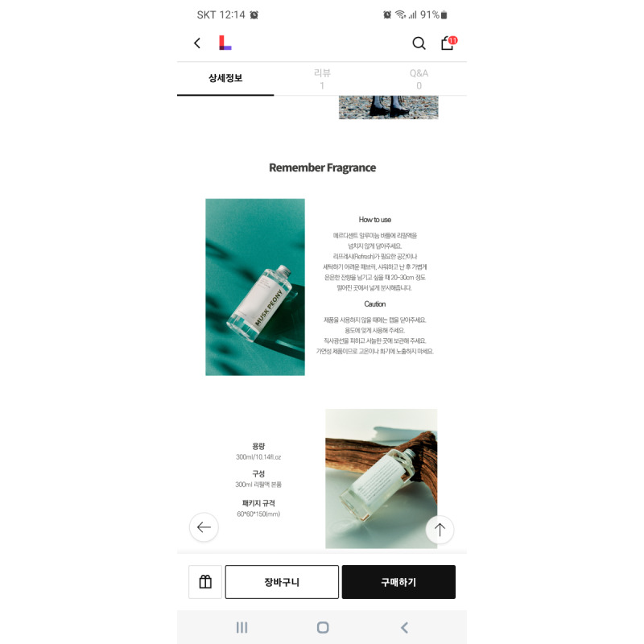
Task: Tap the Remember Fragrance heading
Action: click(323, 167)
